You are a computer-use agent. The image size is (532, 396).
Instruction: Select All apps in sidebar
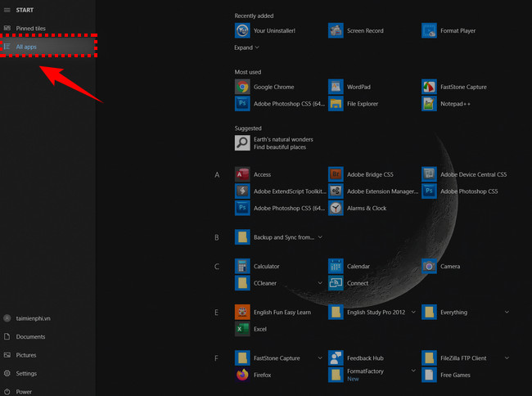[x=47, y=47]
